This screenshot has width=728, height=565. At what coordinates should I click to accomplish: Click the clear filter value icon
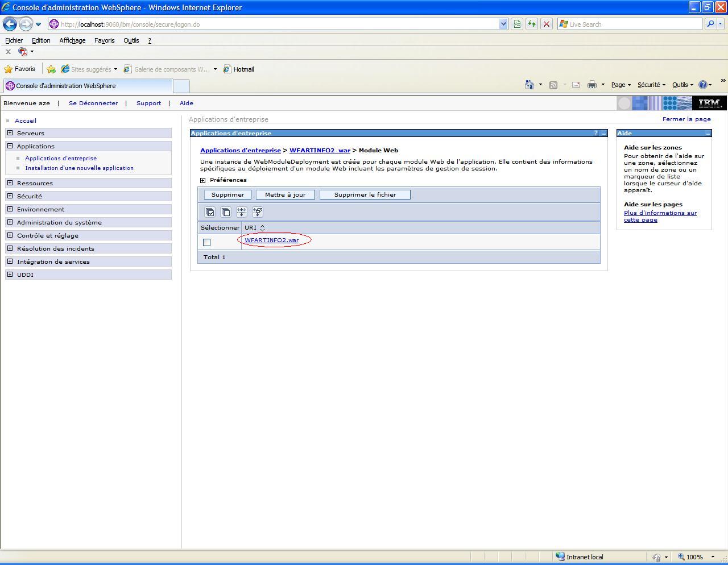(x=258, y=212)
